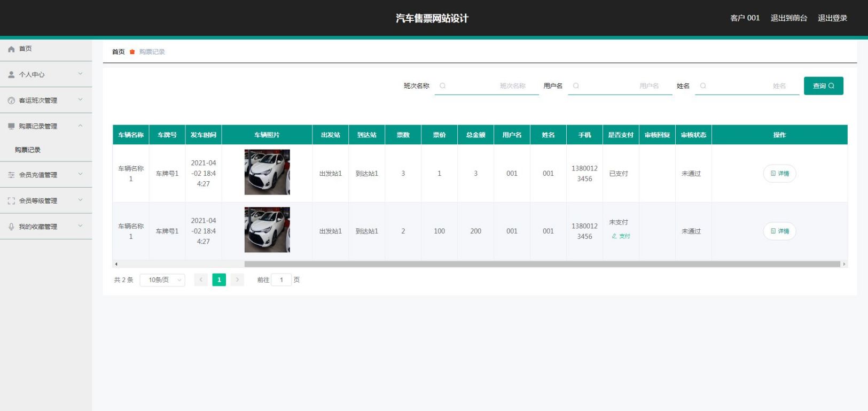Click the 购票记录 breadcrumb text
Image resolution: width=868 pixels, height=411 pixels.
[x=152, y=52]
